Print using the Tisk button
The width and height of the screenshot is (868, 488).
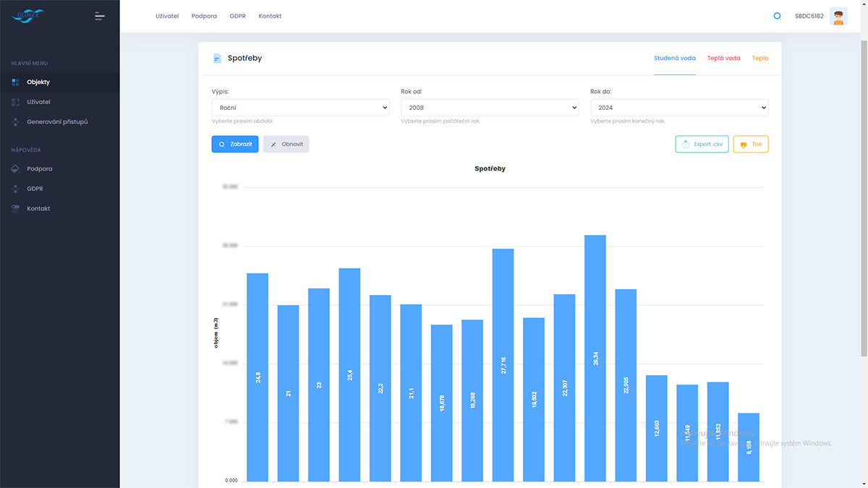[x=751, y=144]
